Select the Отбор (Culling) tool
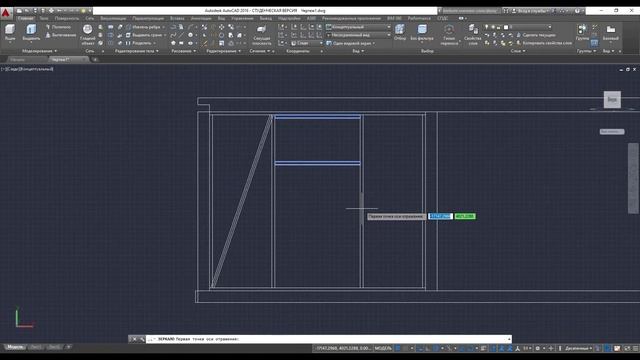This screenshot has width=640, height=360. click(400, 32)
